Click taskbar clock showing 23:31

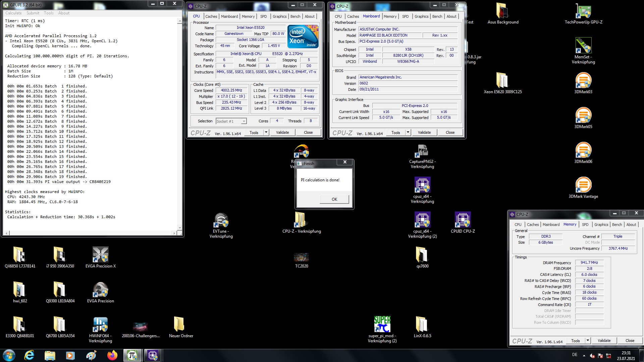click(x=626, y=356)
